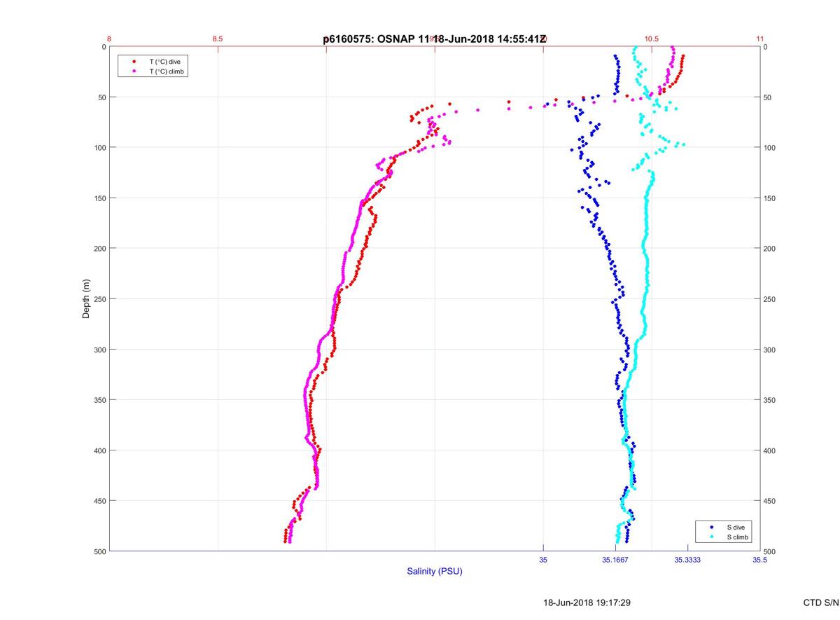Click the '100' tick on the left depth axis
Viewport: 840px width, 620px height.
[99, 148]
